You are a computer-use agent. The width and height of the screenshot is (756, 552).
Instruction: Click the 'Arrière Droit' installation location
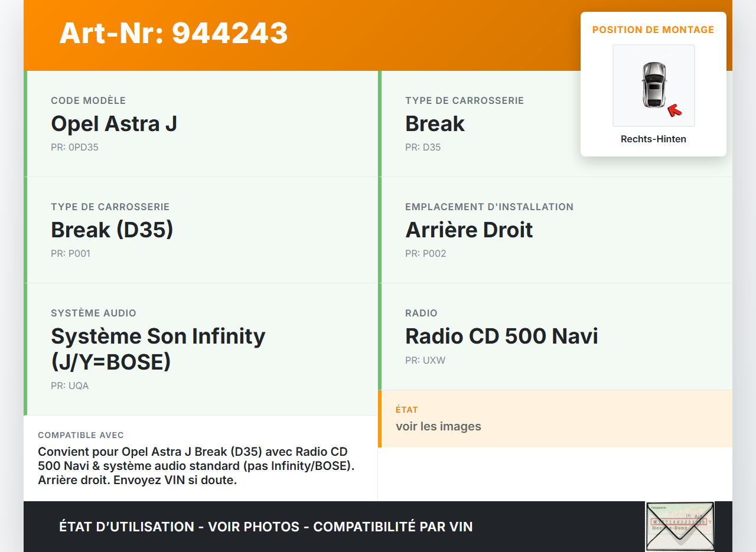pos(469,230)
